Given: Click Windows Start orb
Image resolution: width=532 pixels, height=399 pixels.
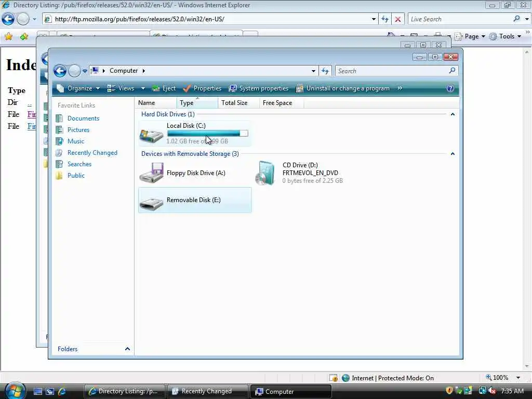Looking at the screenshot, I should pos(15,391).
